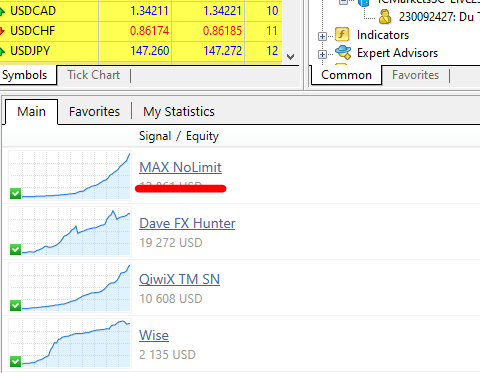Open the Dave FX Hunter signal link
Viewport: 480px width, 373px height.
pyautogui.click(x=187, y=223)
